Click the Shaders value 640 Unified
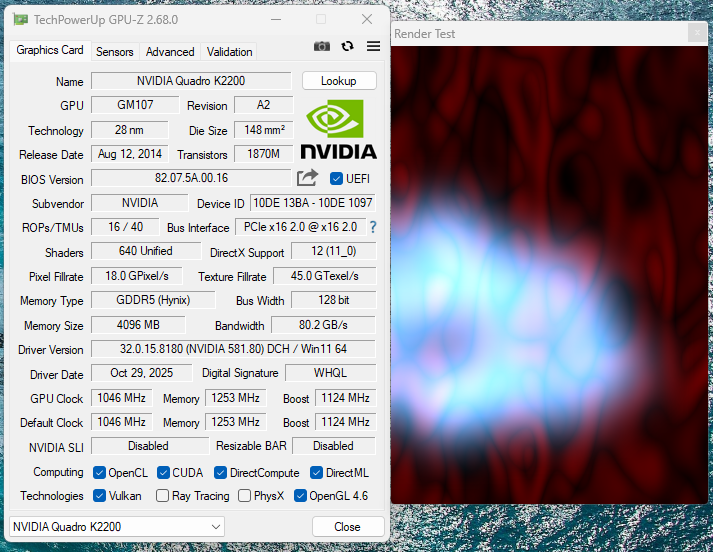Screen dimensions: 713x552 pos(146,251)
